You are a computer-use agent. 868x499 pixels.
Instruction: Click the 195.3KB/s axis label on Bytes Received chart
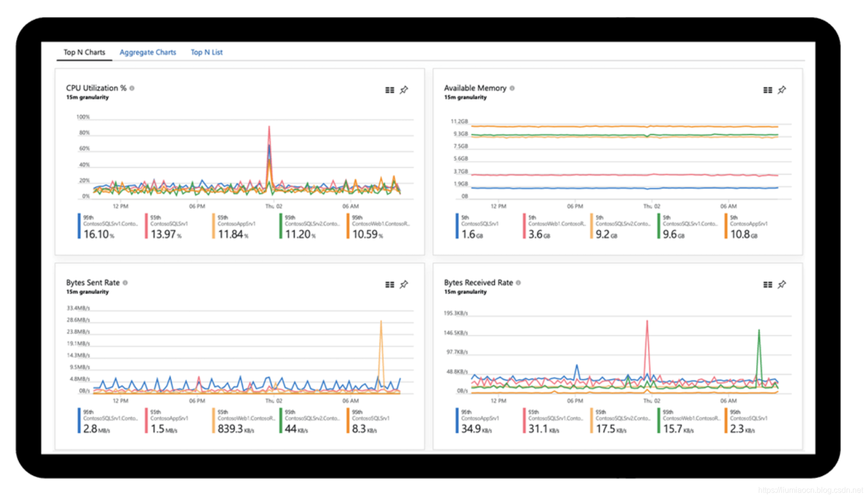click(456, 313)
